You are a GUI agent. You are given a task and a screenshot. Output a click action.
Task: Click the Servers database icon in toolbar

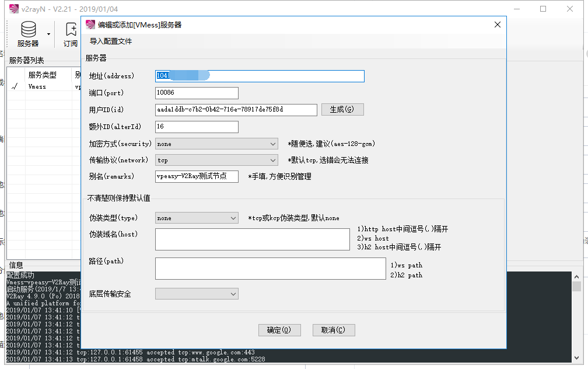tap(28, 29)
